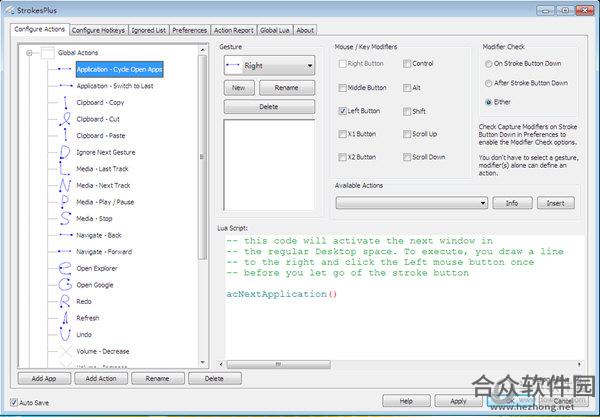Click the action tree scroll down arrow
600x417 pixels.
pos(202,362)
